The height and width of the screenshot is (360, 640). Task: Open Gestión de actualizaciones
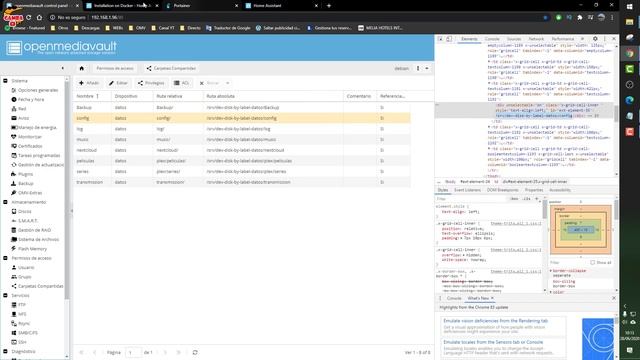click(40, 165)
